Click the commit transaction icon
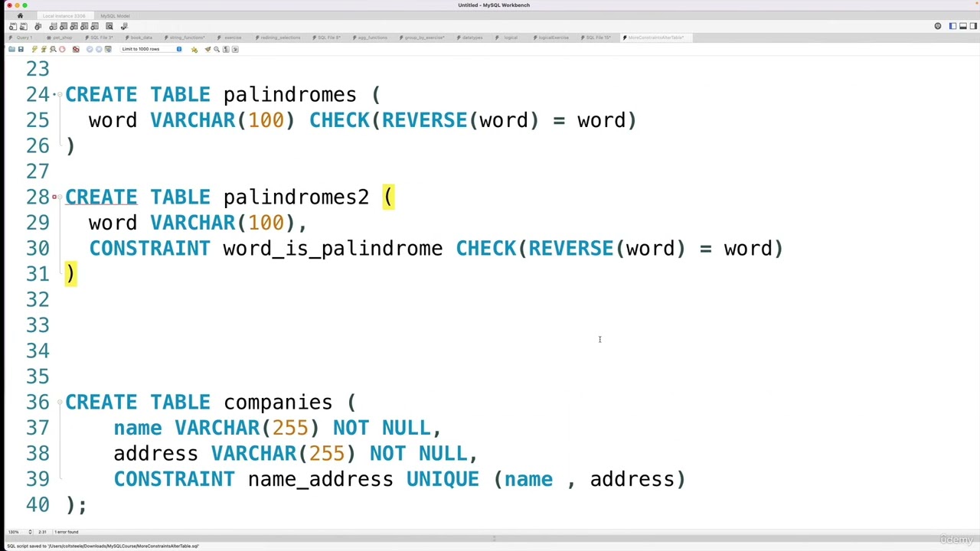 click(90, 49)
